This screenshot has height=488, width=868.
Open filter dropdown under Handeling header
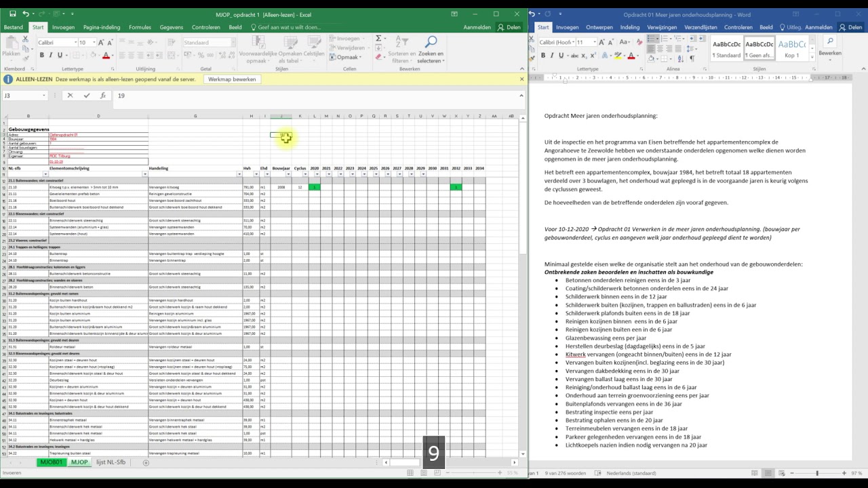(239, 174)
